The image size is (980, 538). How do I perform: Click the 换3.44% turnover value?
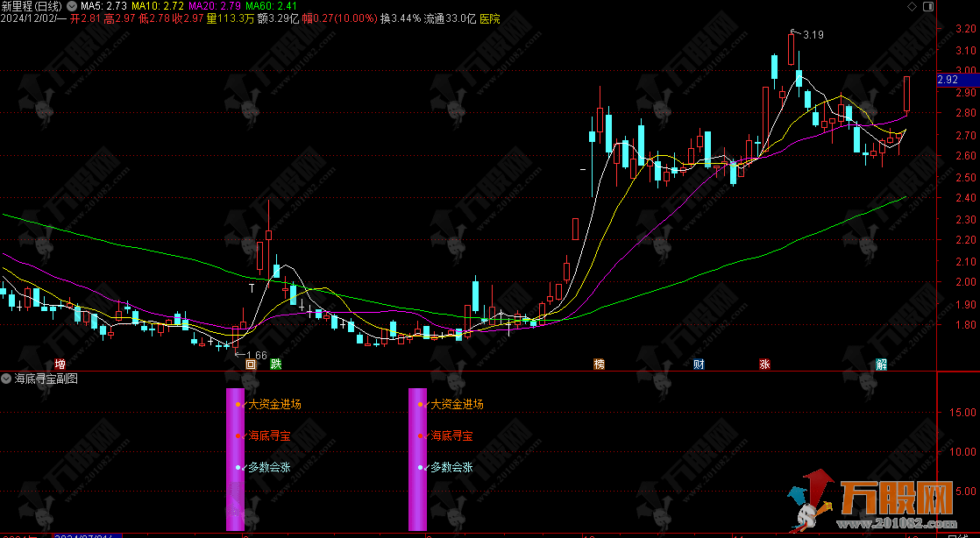click(401, 18)
